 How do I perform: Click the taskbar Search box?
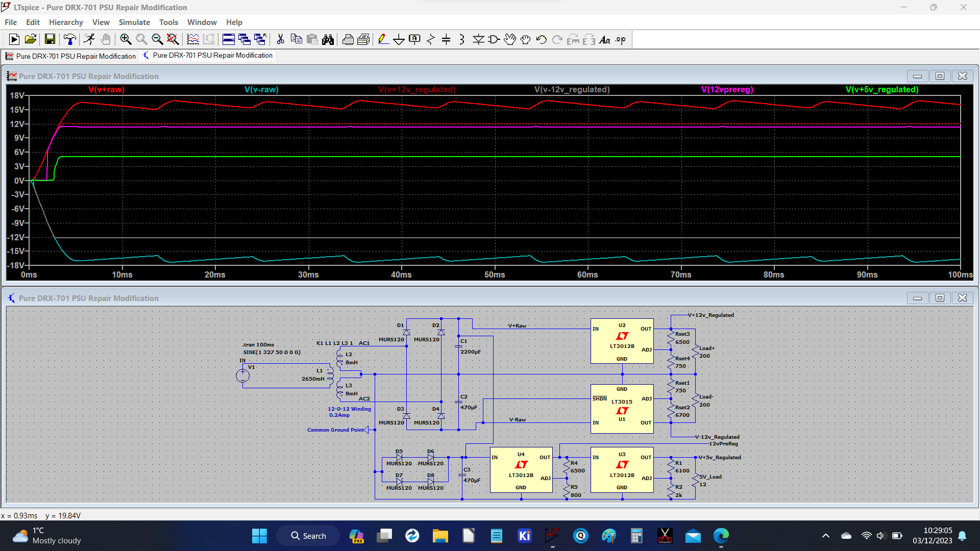[x=308, y=536]
